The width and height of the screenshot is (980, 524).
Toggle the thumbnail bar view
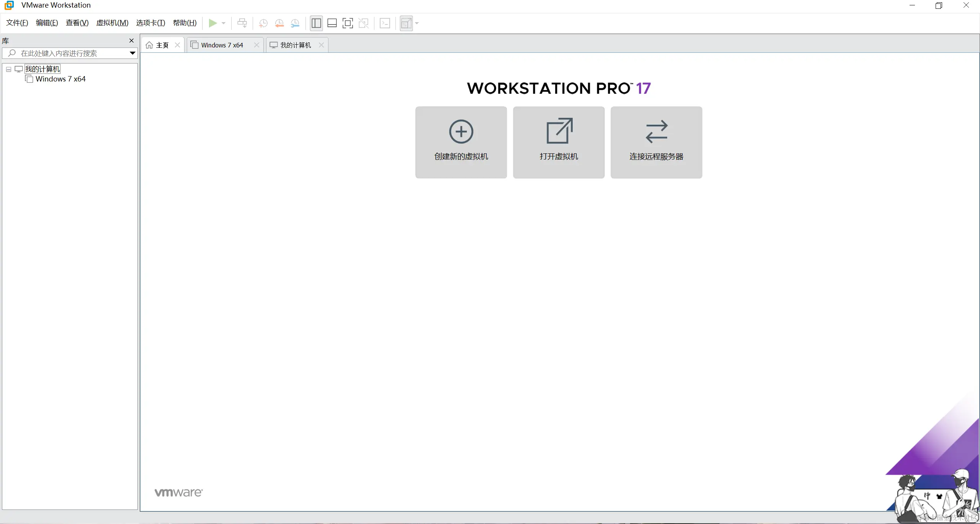point(332,23)
